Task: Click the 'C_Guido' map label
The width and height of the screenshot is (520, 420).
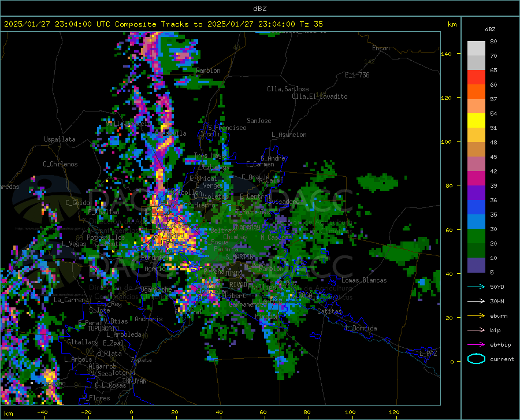Action: point(77,203)
